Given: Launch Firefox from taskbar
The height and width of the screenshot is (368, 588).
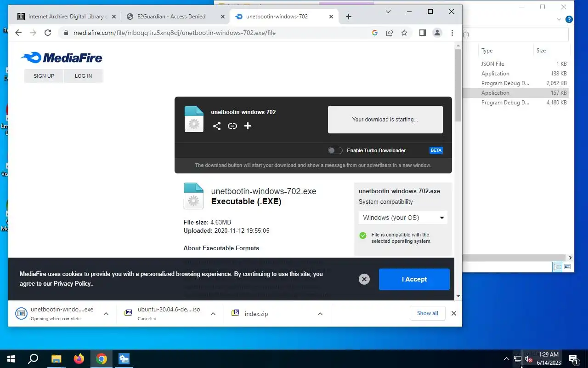Looking at the screenshot, I should 79,359.
